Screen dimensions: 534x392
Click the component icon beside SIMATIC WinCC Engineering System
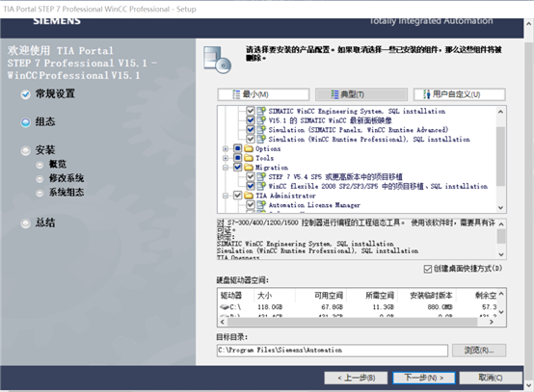(x=261, y=111)
